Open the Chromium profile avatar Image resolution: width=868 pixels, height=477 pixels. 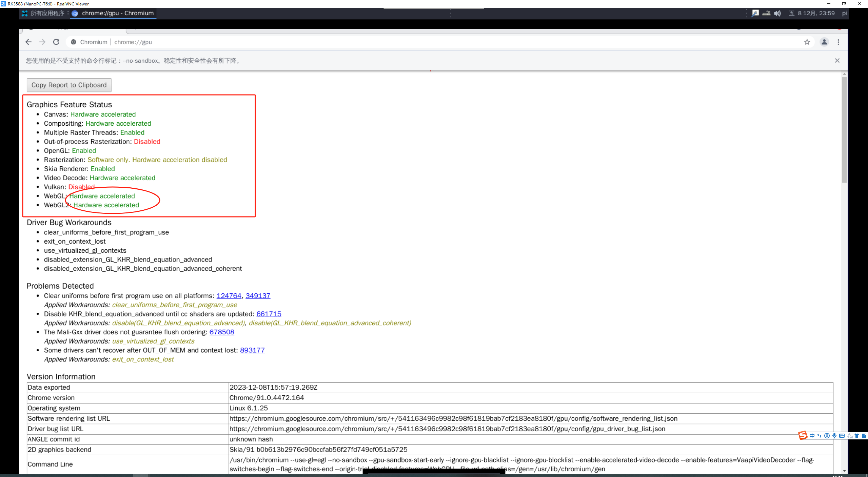[824, 42]
